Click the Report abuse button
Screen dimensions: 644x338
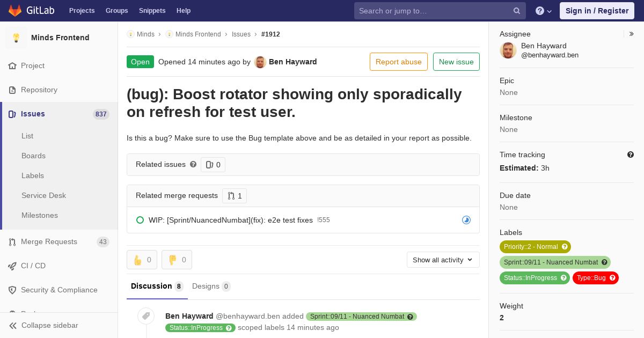click(399, 62)
